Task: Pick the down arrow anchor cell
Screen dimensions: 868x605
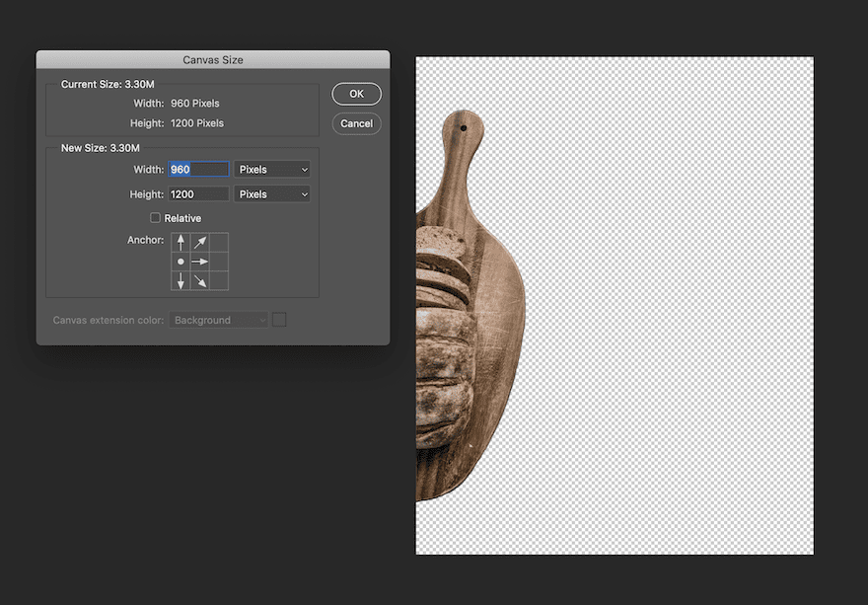Action: (x=181, y=280)
